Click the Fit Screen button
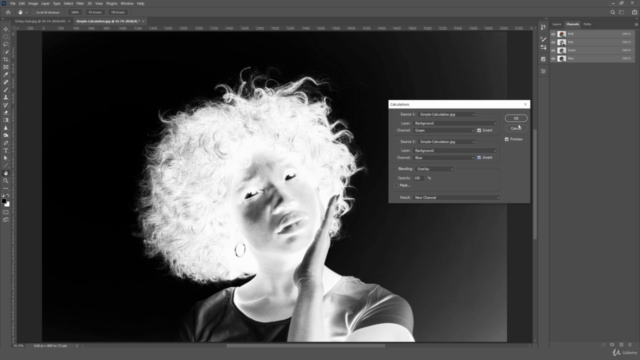Image resolution: width=640 pixels, height=360 pixels. (95, 12)
